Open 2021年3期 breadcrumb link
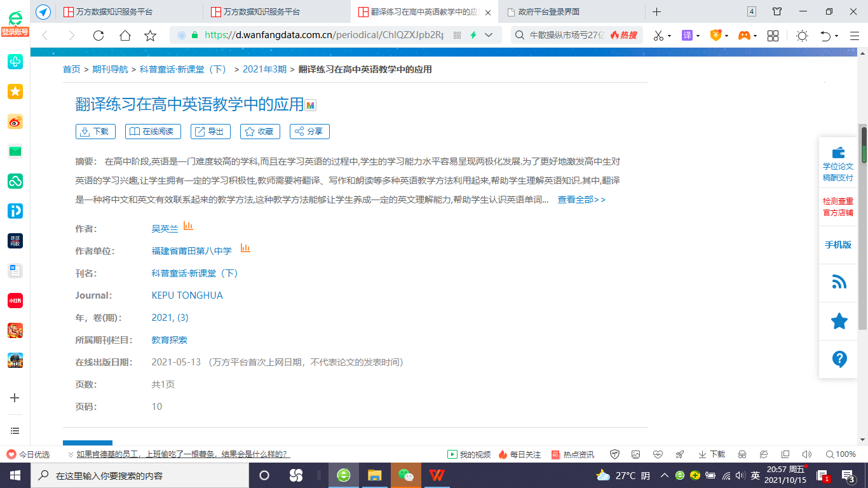 [x=264, y=69]
